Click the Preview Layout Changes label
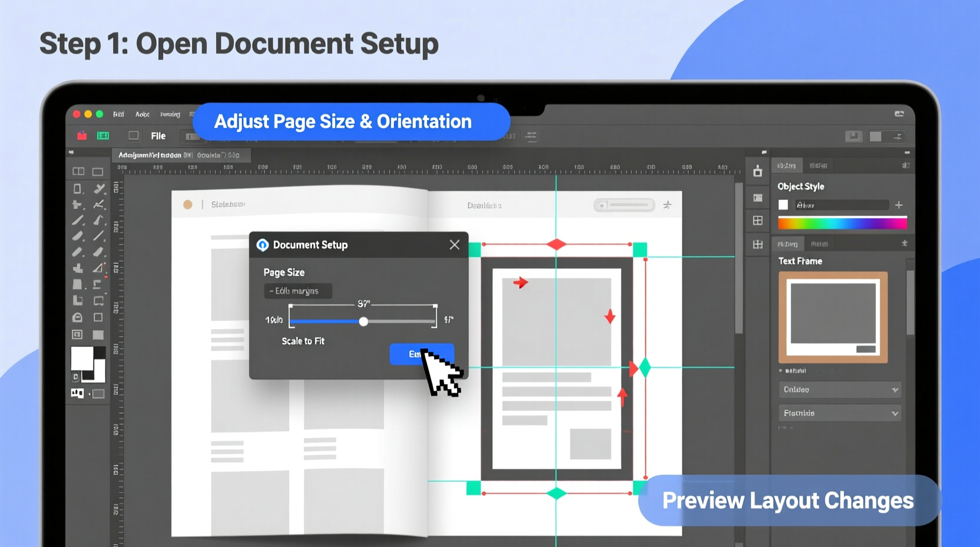 [787, 500]
